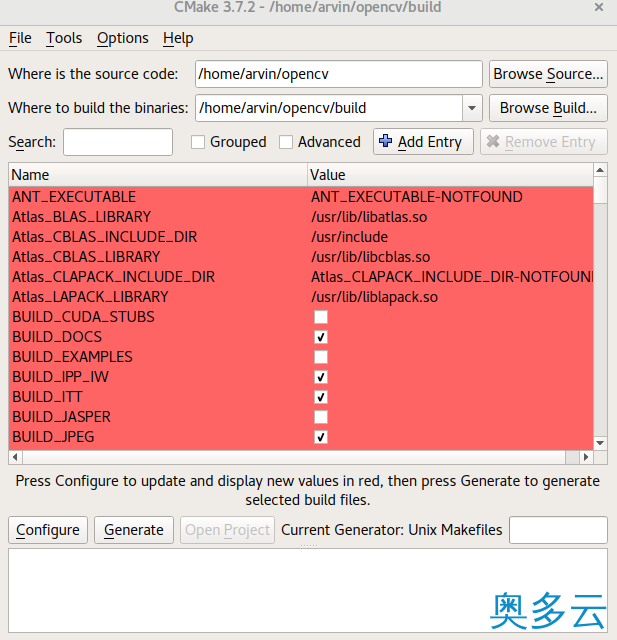Click the blue plus Add Entry icon
617x640 pixels.
coord(385,141)
